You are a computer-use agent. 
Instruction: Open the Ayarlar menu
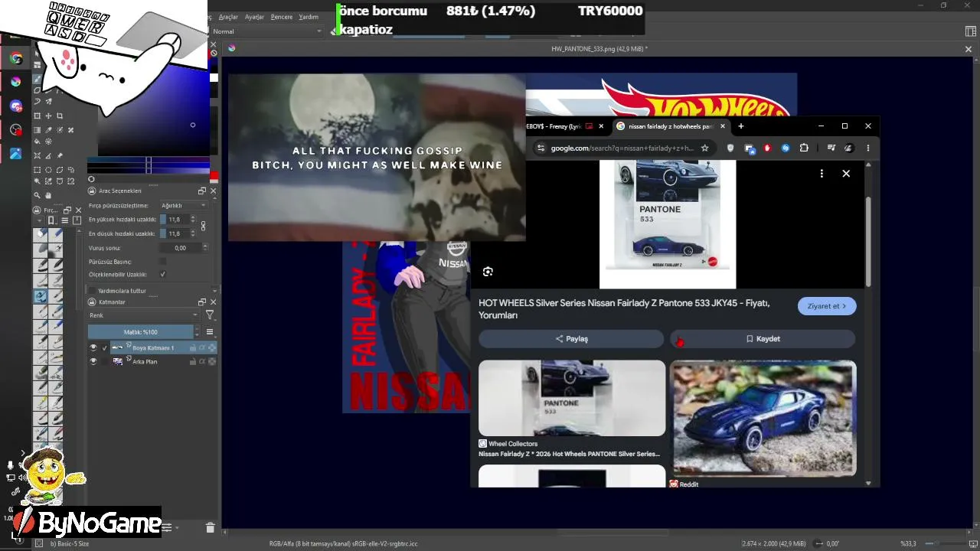[254, 17]
